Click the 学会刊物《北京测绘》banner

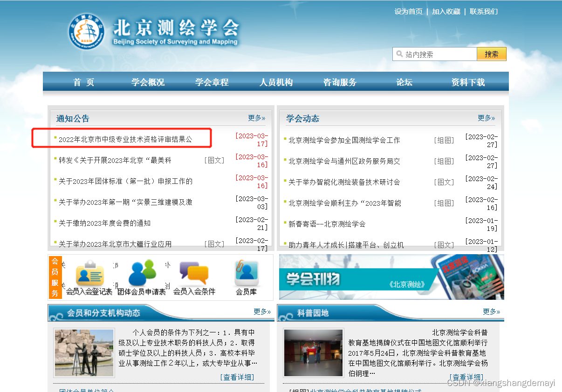point(391,277)
